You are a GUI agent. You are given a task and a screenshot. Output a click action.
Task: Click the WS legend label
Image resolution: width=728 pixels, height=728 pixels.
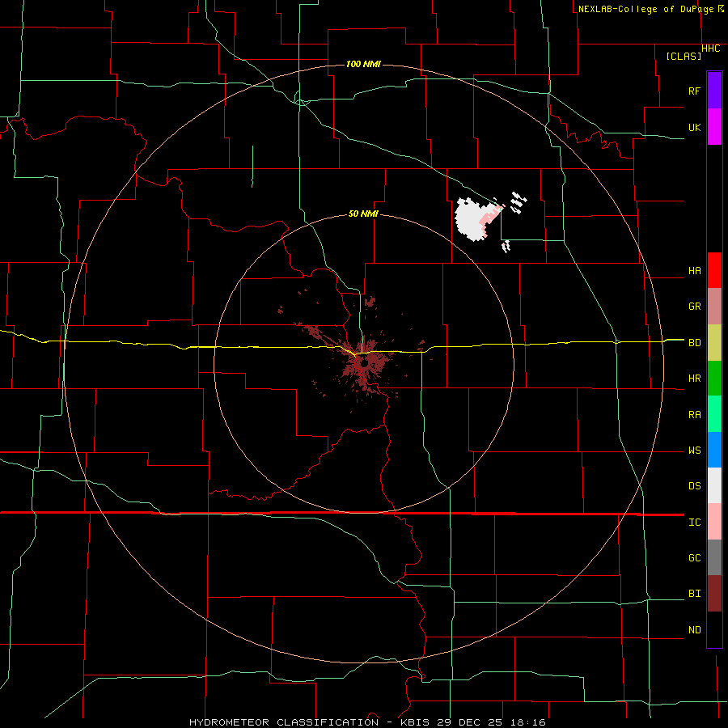point(694,451)
